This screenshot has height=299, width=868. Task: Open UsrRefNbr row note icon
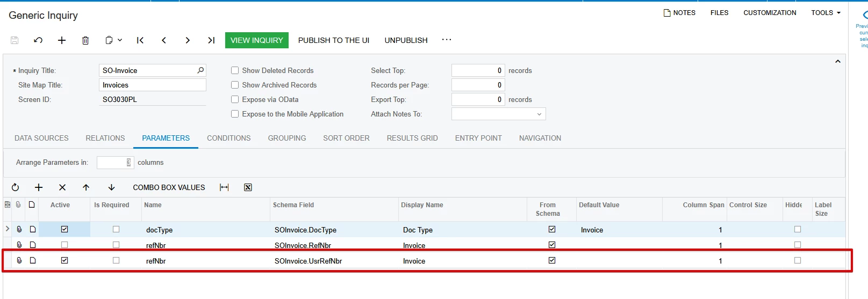tap(33, 260)
